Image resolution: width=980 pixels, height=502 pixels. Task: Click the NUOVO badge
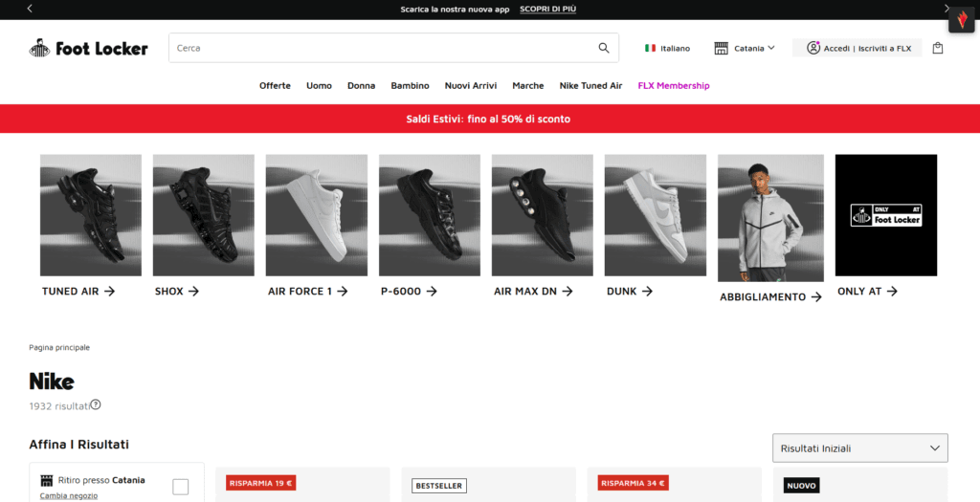click(x=802, y=486)
